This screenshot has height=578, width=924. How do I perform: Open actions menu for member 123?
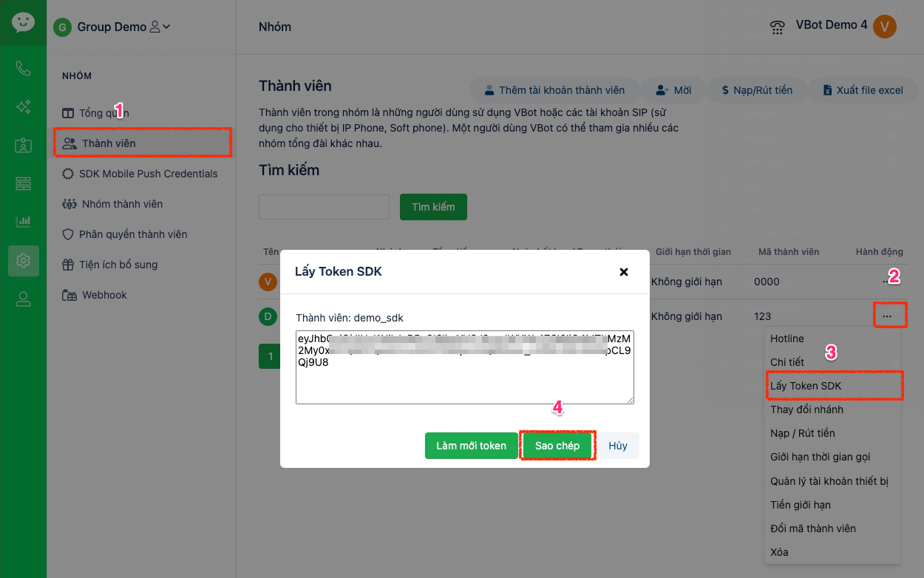click(x=886, y=316)
